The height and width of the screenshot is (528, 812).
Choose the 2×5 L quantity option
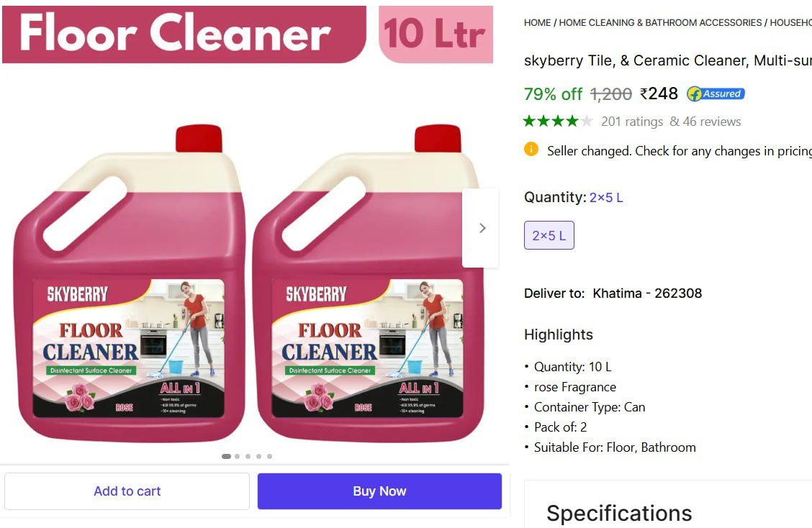pyautogui.click(x=549, y=235)
